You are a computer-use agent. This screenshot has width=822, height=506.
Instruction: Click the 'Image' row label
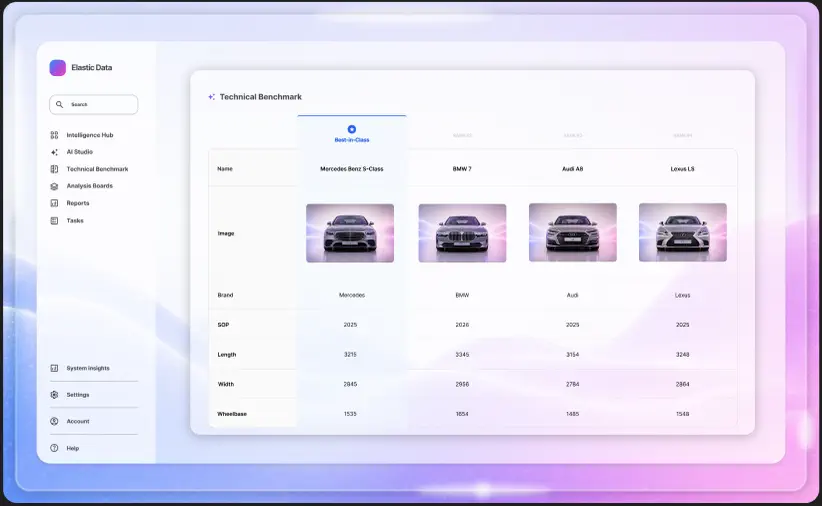click(226, 233)
